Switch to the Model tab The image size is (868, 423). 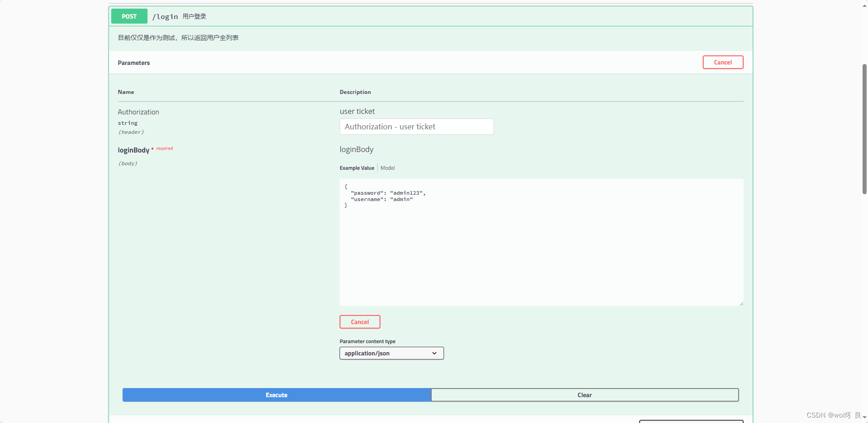point(388,168)
